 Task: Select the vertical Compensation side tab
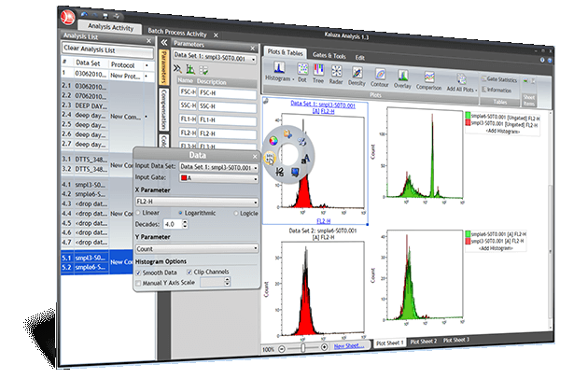(163, 109)
